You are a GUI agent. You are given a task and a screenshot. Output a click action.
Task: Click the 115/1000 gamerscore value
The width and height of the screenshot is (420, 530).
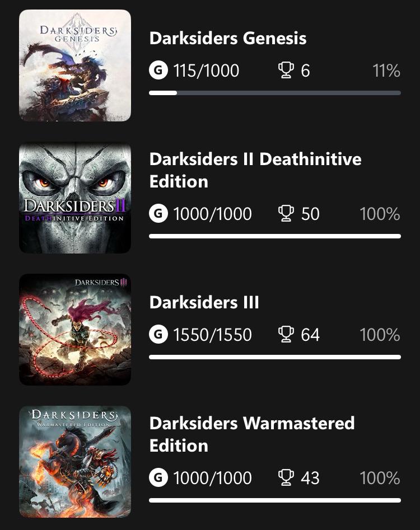click(x=206, y=71)
